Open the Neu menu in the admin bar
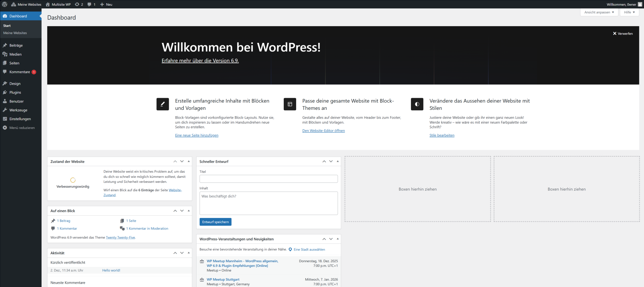Image resolution: width=644 pixels, height=287 pixels. coord(106,4)
